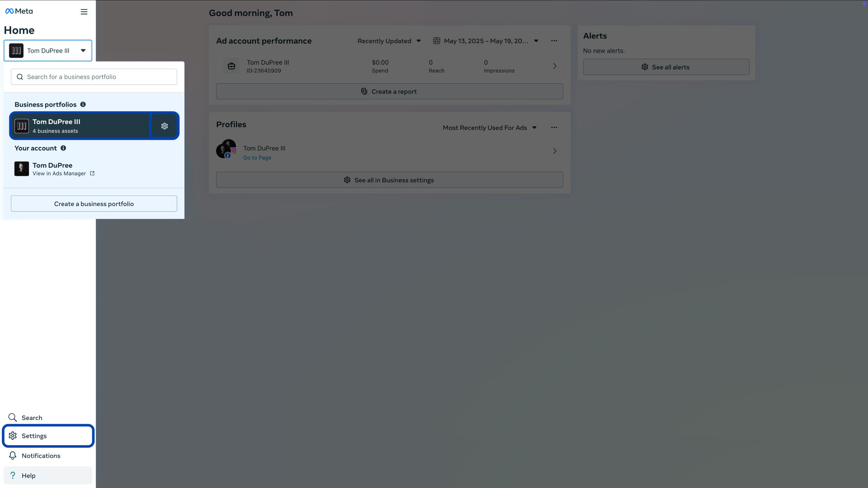
Task: Collapse sidebar with hamburger menu icon
Action: [84, 12]
